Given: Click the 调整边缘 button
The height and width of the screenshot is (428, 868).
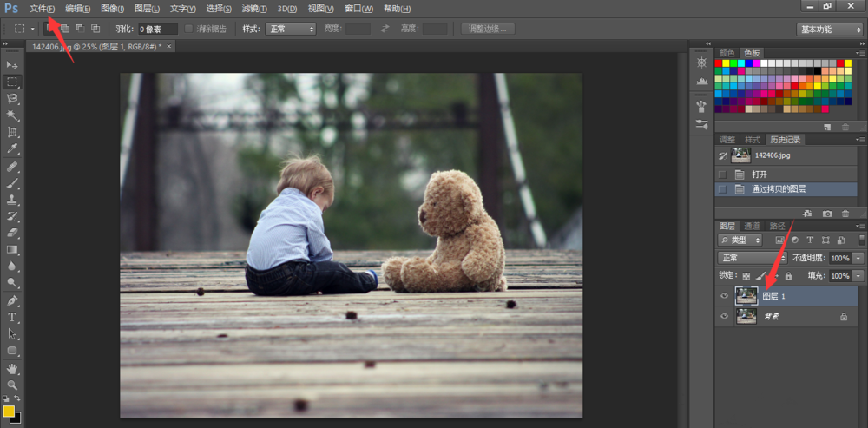Looking at the screenshot, I should click(488, 29).
